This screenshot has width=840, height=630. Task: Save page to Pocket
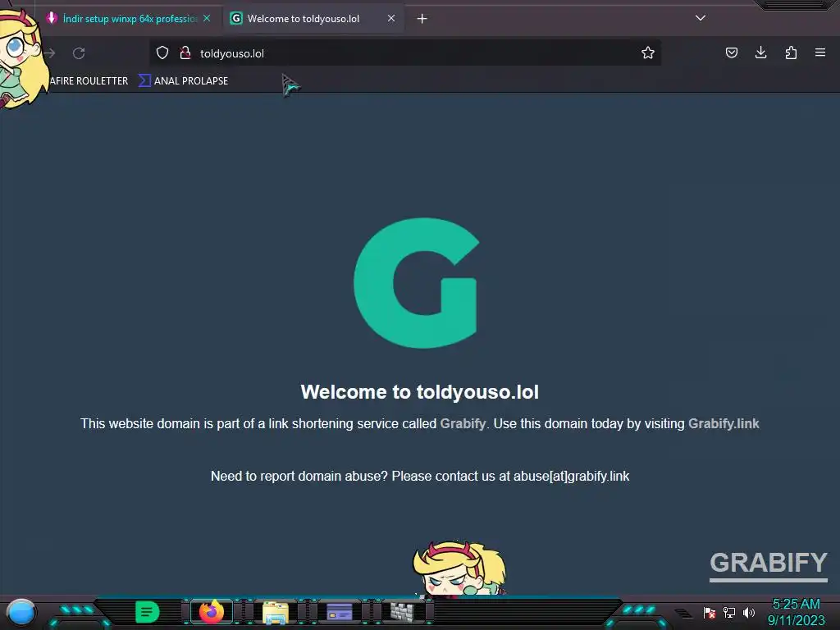(731, 52)
